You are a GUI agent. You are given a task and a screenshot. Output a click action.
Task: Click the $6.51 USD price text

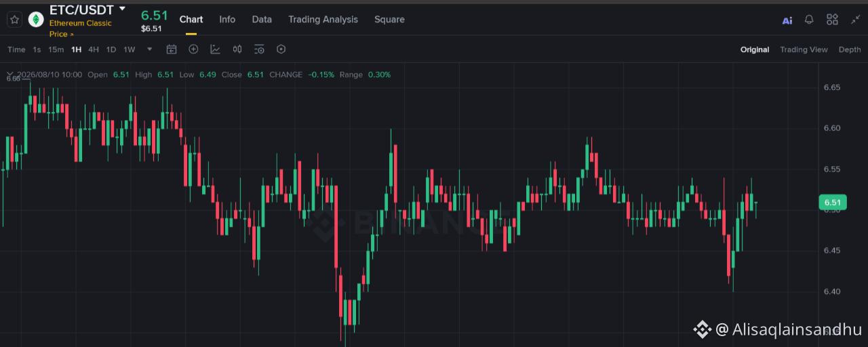(x=151, y=28)
